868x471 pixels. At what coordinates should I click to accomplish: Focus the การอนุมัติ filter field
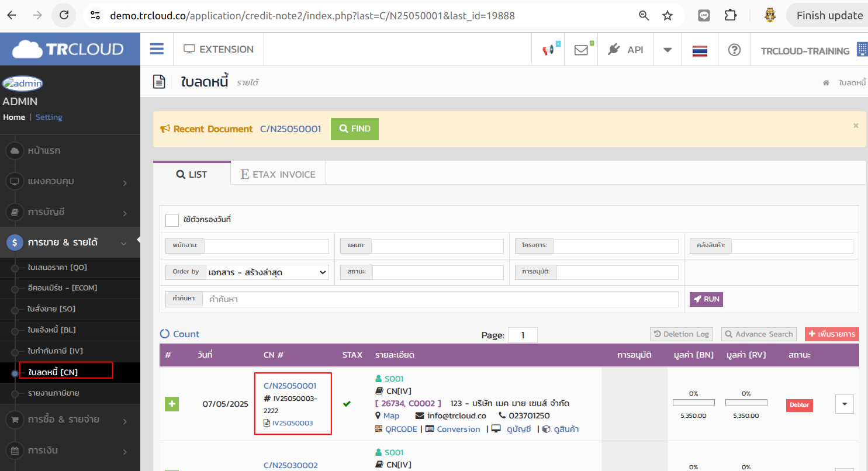coord(618,272)
